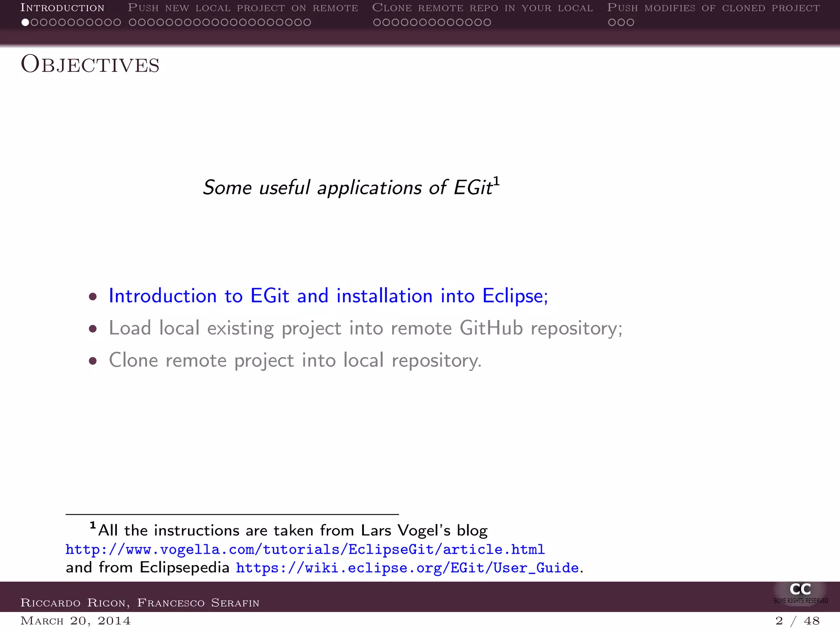Select 'Introduction to EGit and installation into Eclipse' bullet
The height and width of the screenshot is (630, 840).
coord(328,296)
